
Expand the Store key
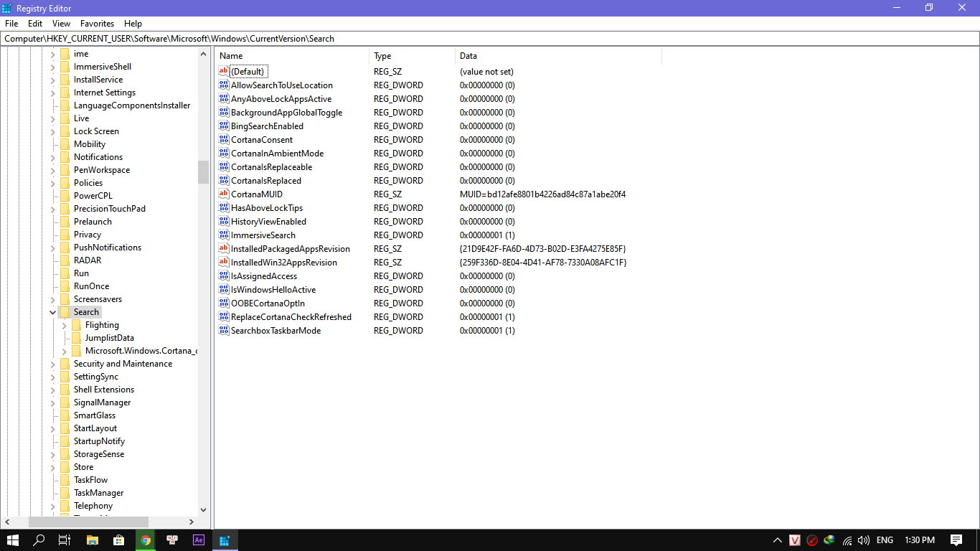[52, 467]
